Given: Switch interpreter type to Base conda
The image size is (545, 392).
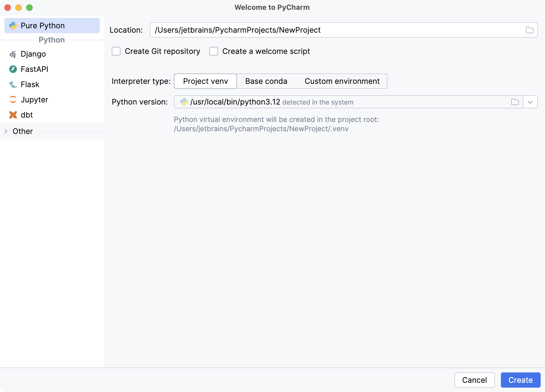Looking at the screenshot, I should click(x=266, y=81).
